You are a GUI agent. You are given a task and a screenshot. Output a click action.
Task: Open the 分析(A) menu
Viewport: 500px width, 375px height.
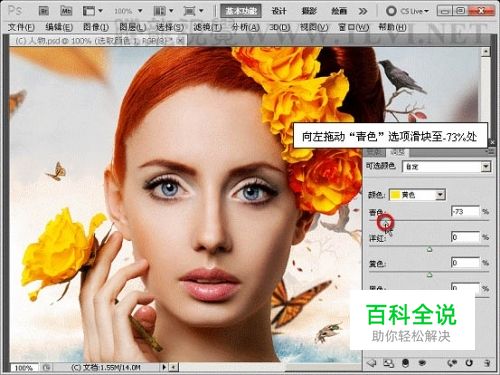tap(246, 27)
